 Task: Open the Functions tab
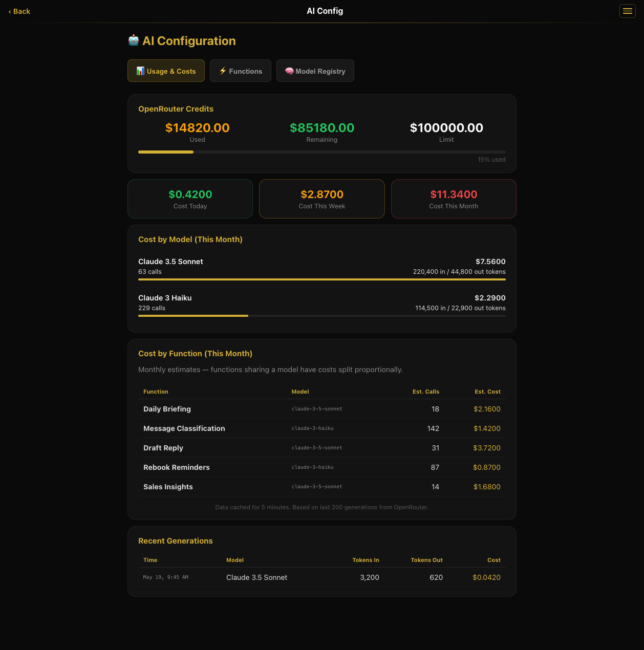click(x=241, y=71)
